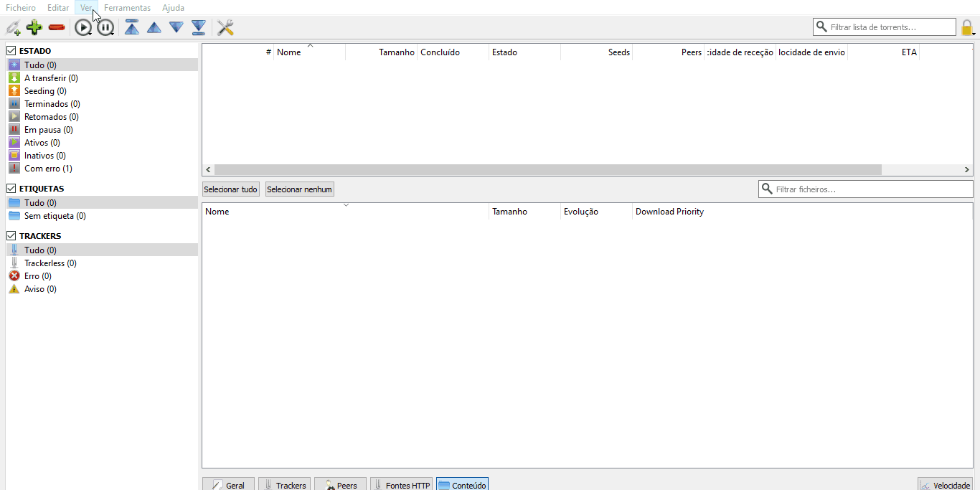The height and width of the screenshot is (490, 980).
Task: Click scrollbar right arrow in torrent list
Action: (x=967, y=170)
